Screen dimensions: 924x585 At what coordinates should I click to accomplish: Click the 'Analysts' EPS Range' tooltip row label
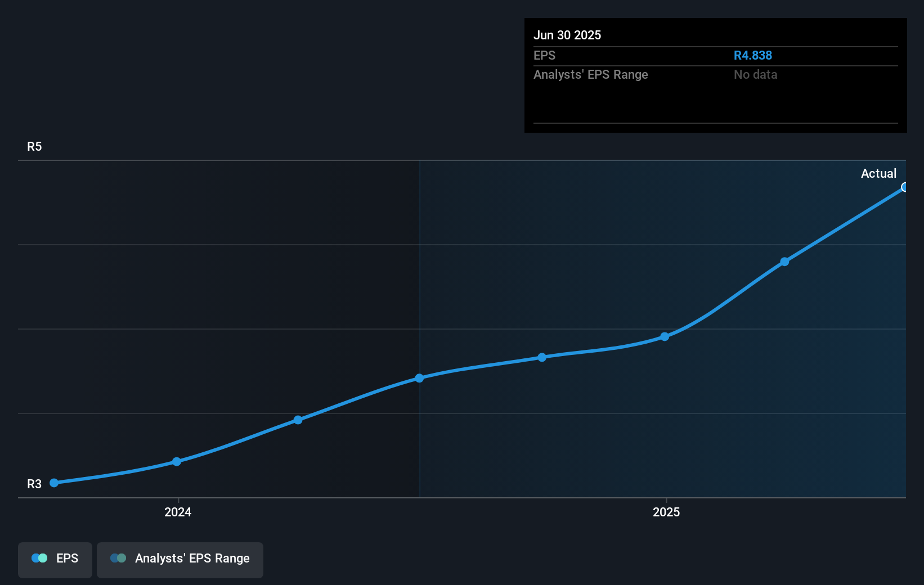coord(591,74)
